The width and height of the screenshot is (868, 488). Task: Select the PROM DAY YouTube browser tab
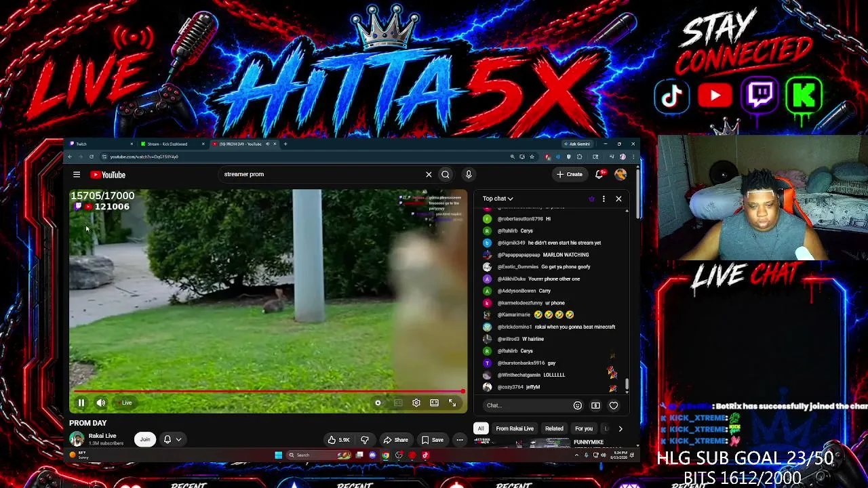point(244,144)
